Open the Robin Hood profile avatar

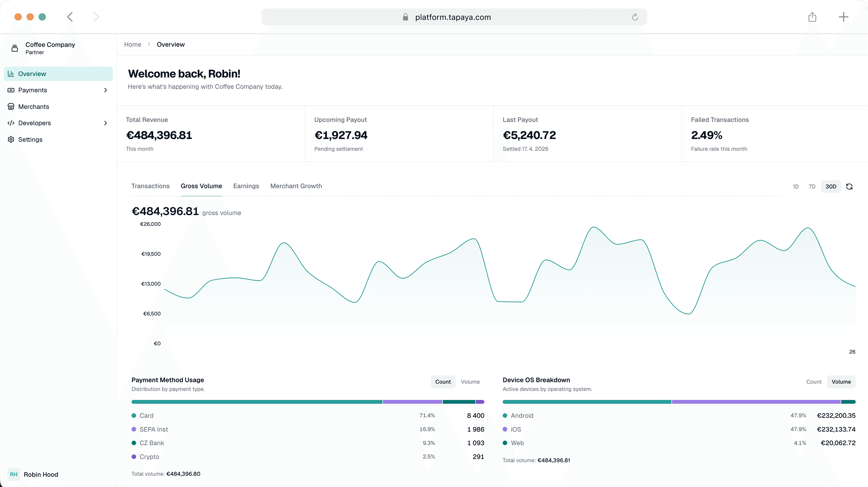14,474
